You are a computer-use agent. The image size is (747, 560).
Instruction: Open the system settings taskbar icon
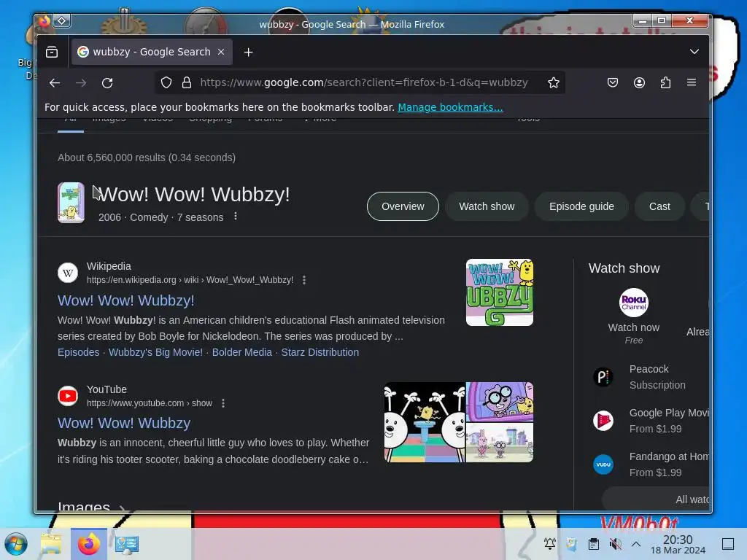[127, 544]
